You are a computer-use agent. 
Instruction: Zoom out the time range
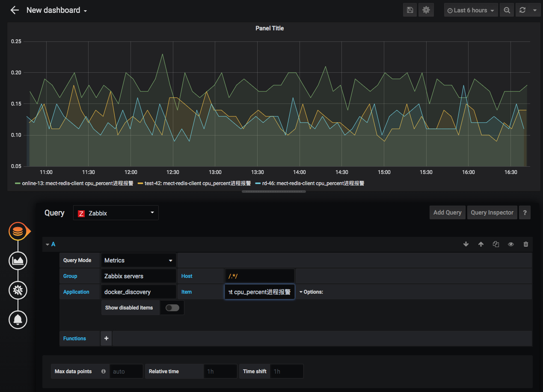click(507, 10)
